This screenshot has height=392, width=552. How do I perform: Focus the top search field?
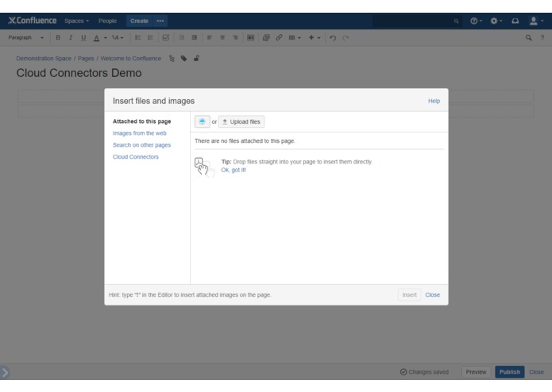click(x=417, y=21)
